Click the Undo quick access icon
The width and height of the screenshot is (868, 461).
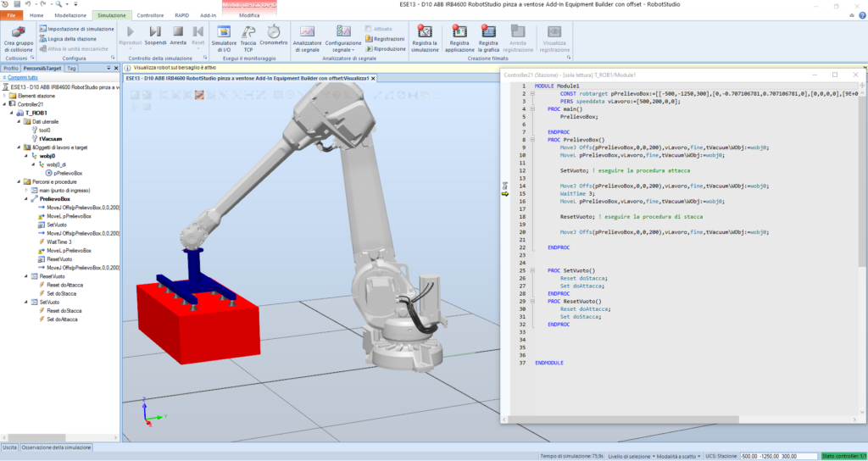(29, 4)
